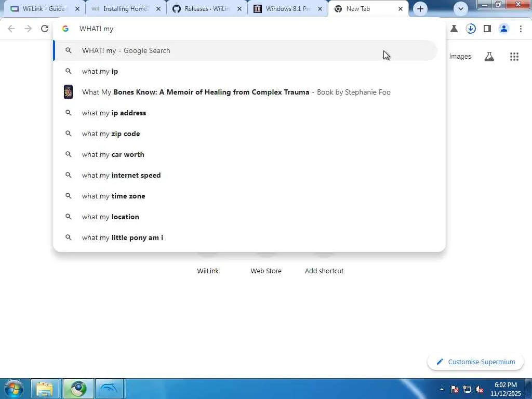
Task: Open the labs flask icon in toolbar
Action: [454, 29]
